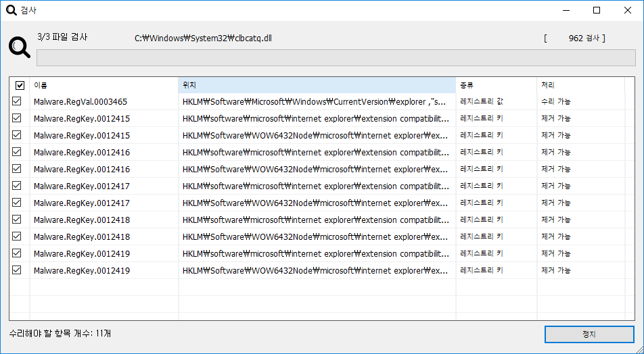Sort by the 처리 column header

coord(580,85)
